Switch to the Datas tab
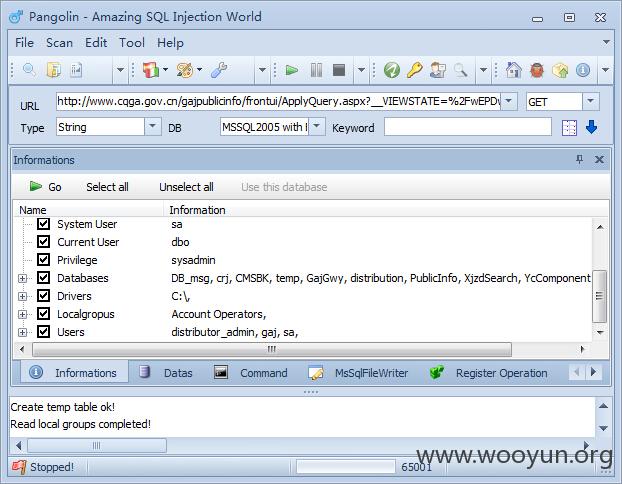 coord(166,373)
